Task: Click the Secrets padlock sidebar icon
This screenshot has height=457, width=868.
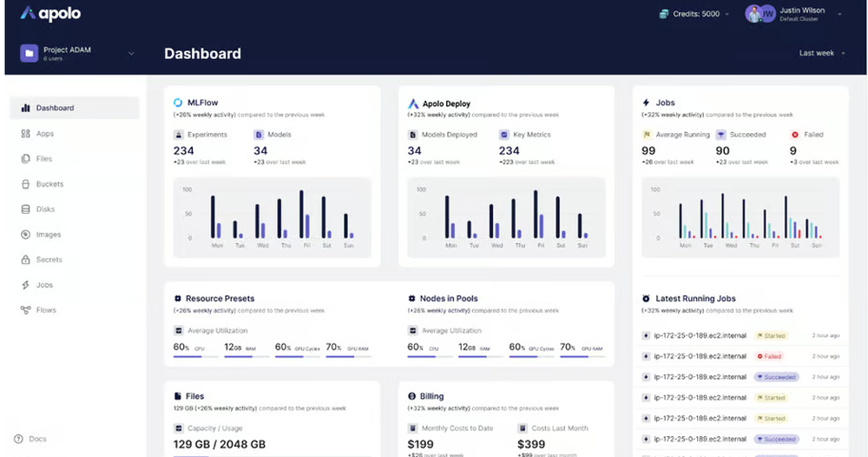Action: click(x=25, y=259)
